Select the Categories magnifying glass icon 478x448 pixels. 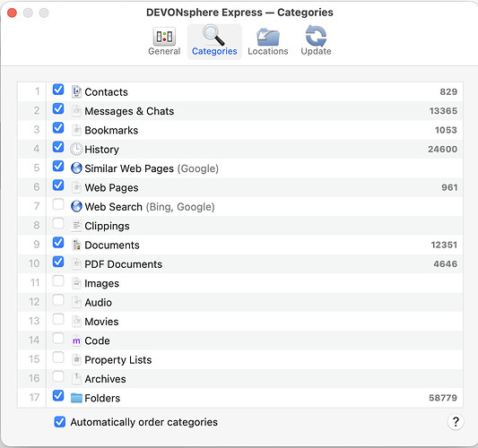(x=214, y=35)
